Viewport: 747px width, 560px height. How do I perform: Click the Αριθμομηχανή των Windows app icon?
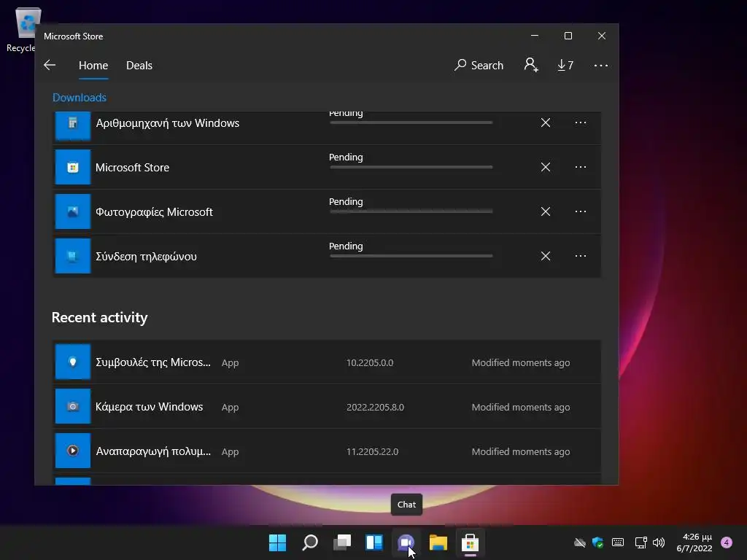[x=73, y=125]
